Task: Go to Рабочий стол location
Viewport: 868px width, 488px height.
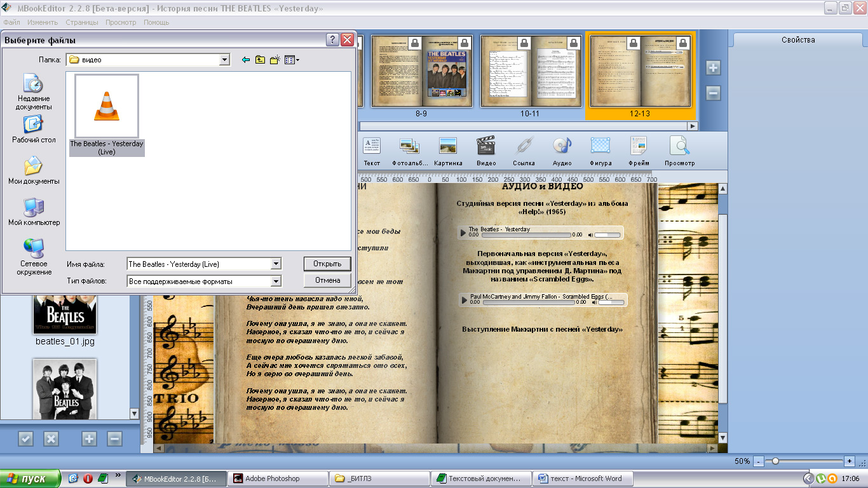Action: point(34,130)
